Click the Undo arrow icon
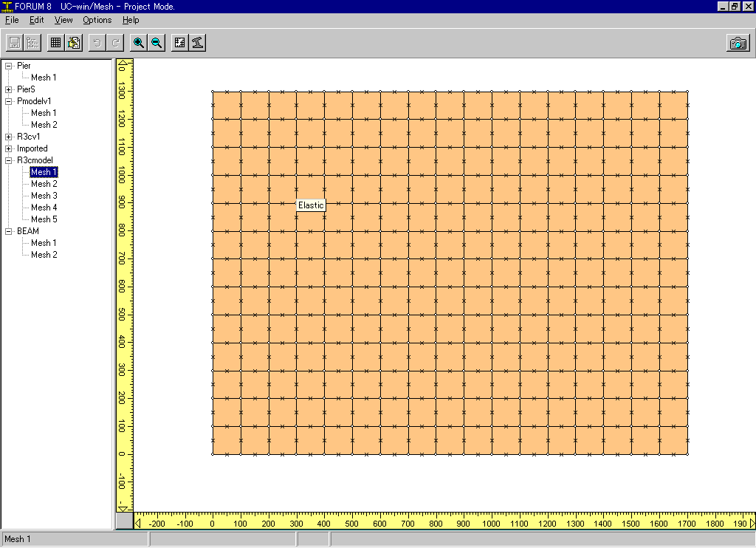This screenshot has width=756, height=548. [97, 43]
